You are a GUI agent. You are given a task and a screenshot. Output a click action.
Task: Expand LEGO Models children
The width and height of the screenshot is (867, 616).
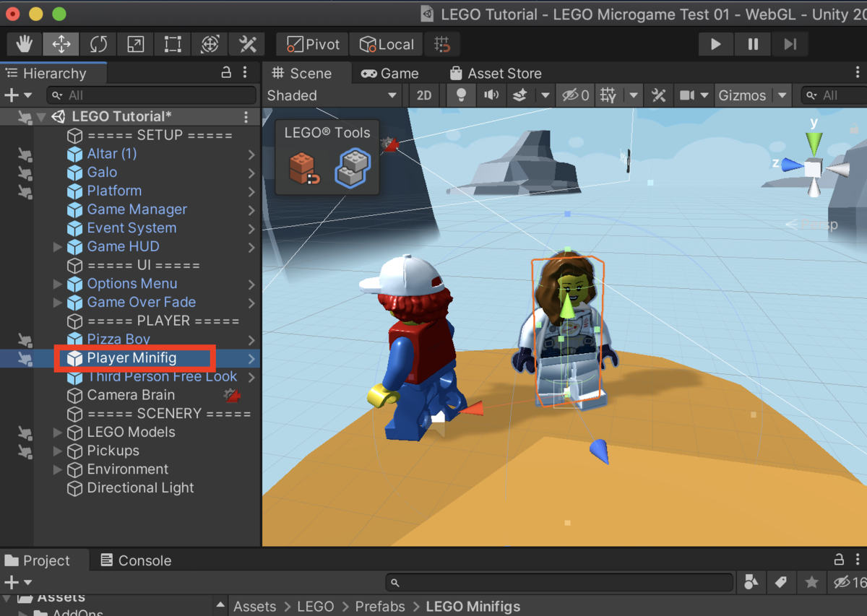58,432
